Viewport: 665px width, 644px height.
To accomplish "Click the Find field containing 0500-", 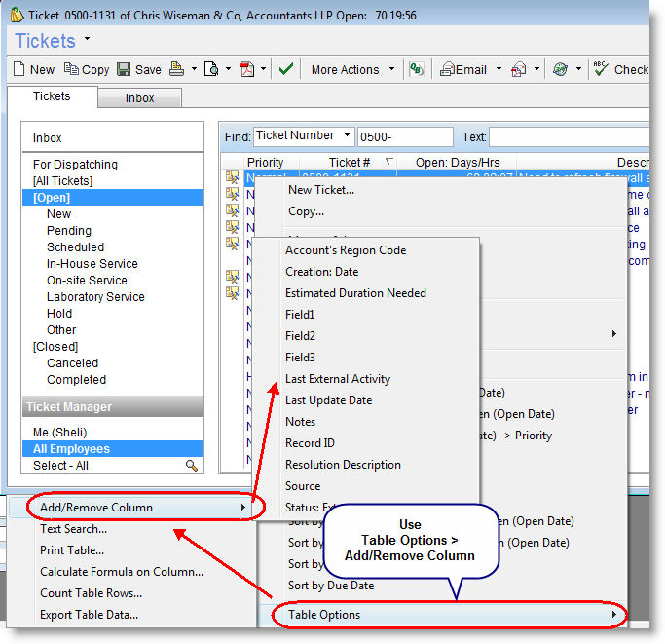I will tap(404, 136).
